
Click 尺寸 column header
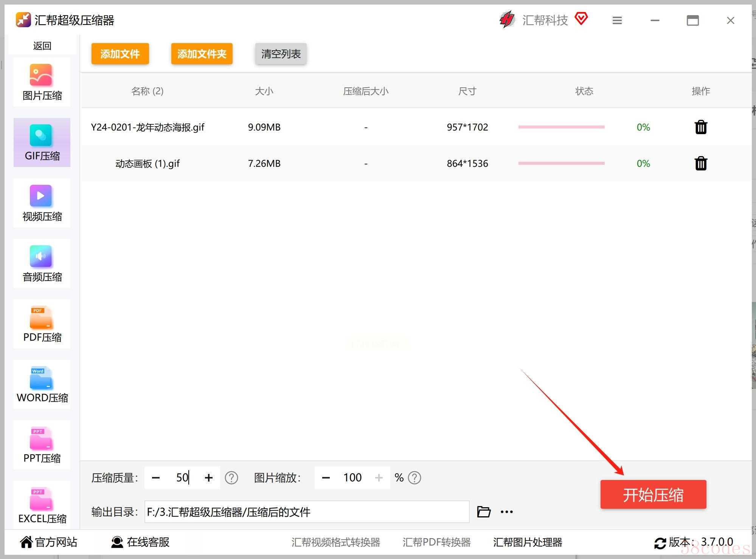coord(467,91)
